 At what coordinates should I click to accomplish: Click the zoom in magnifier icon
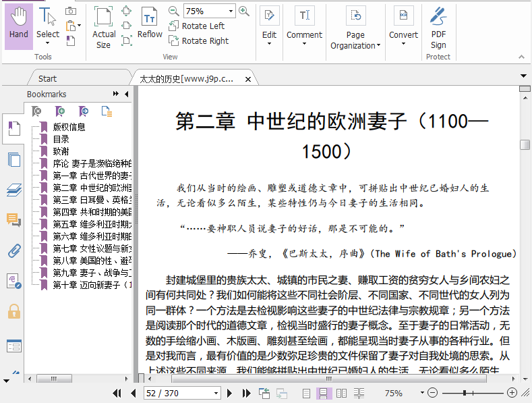[244, 11]
